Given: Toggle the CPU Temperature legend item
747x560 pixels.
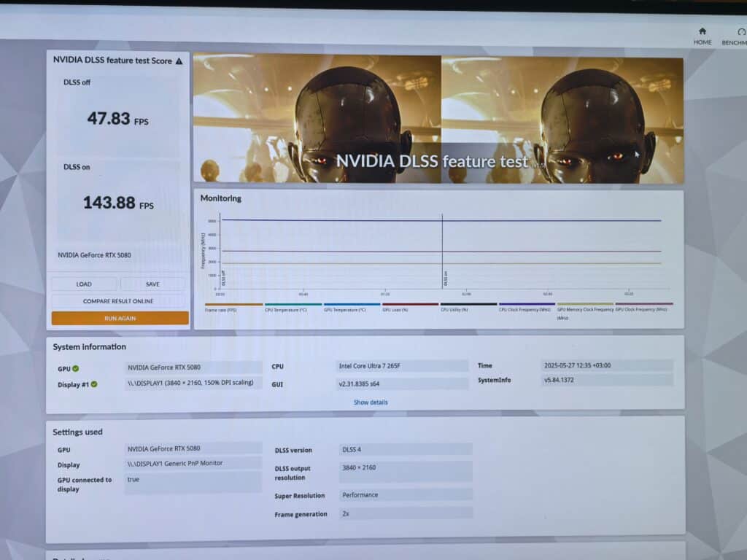Looking at the screenshot, I should (293, 307).
